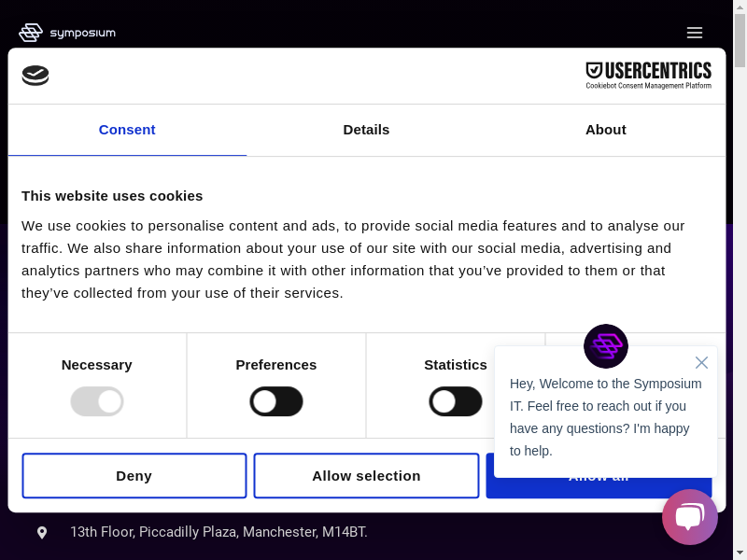Switch to the Details tab

tap(366, 130)
